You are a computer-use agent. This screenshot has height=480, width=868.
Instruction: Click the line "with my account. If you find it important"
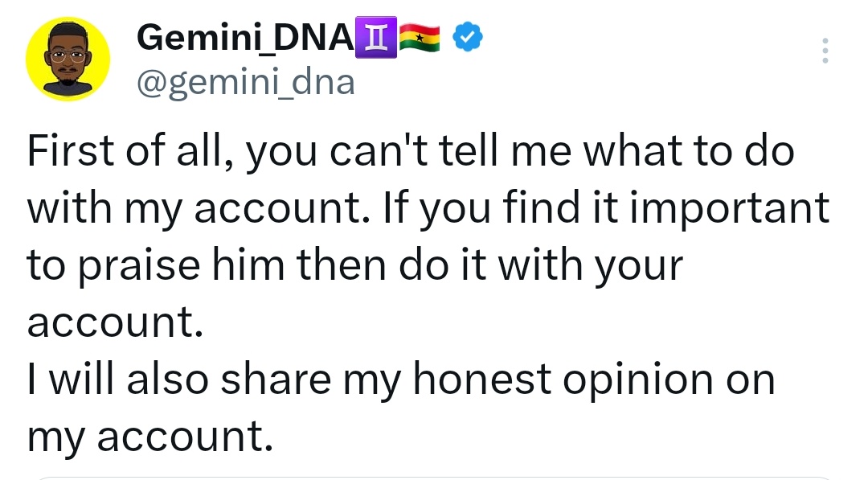click(428, 209)
